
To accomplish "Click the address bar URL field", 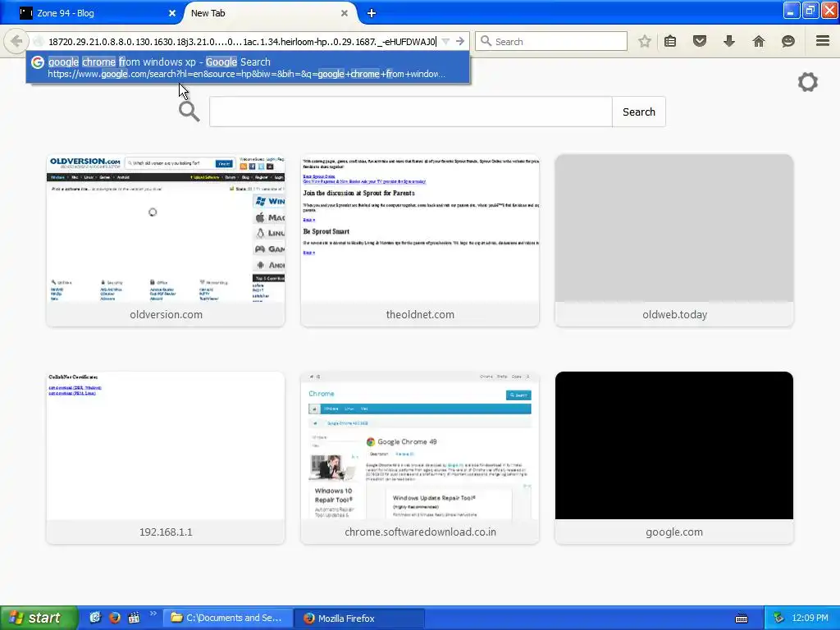I will pos(242,41).
